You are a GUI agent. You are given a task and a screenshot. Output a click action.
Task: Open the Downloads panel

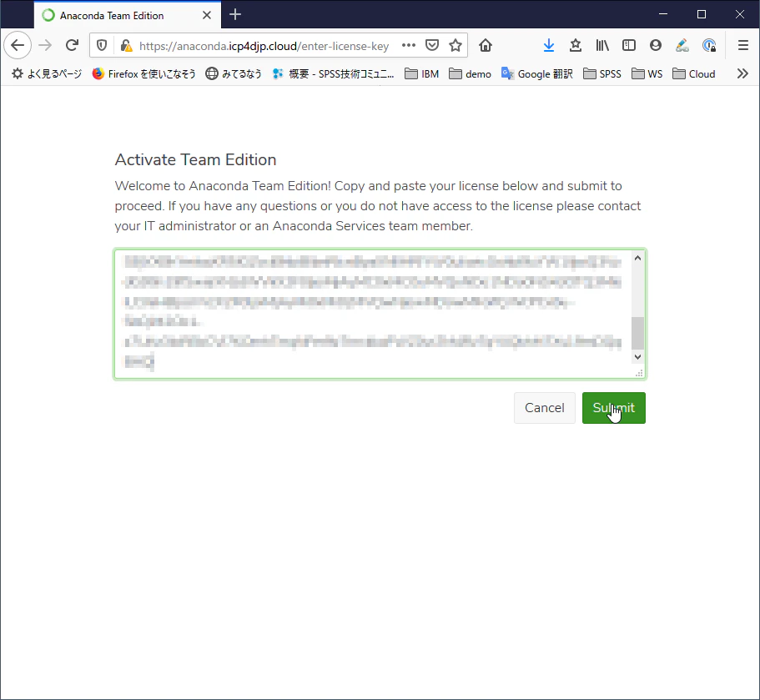pyautogui.click(x=549, y=46)
